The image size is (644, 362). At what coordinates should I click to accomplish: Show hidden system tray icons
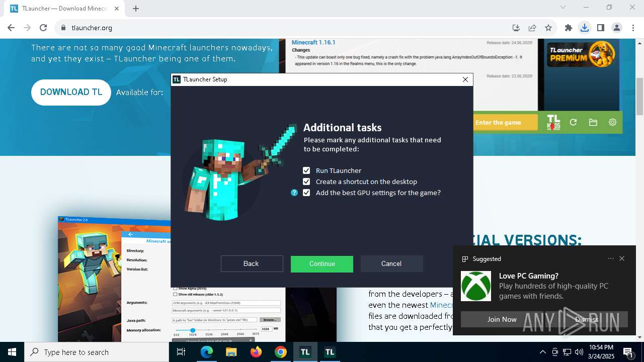[x=542, y=352]
